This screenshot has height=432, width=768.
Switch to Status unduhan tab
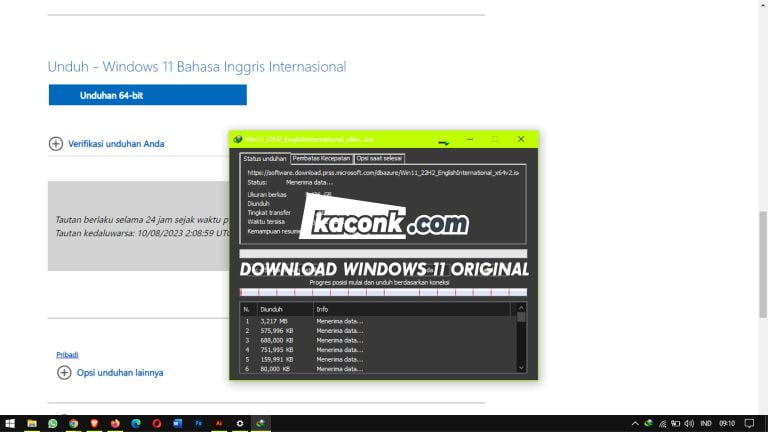pos(264,159)
